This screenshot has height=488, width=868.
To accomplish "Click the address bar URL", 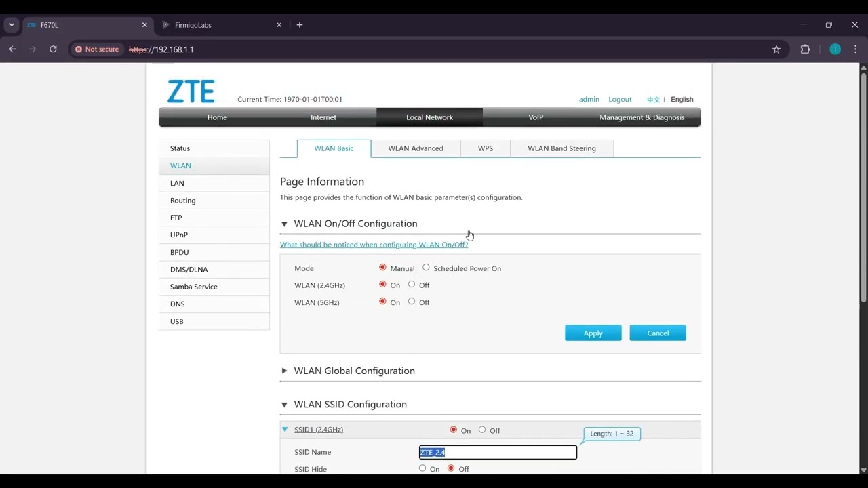I will 161,49.
